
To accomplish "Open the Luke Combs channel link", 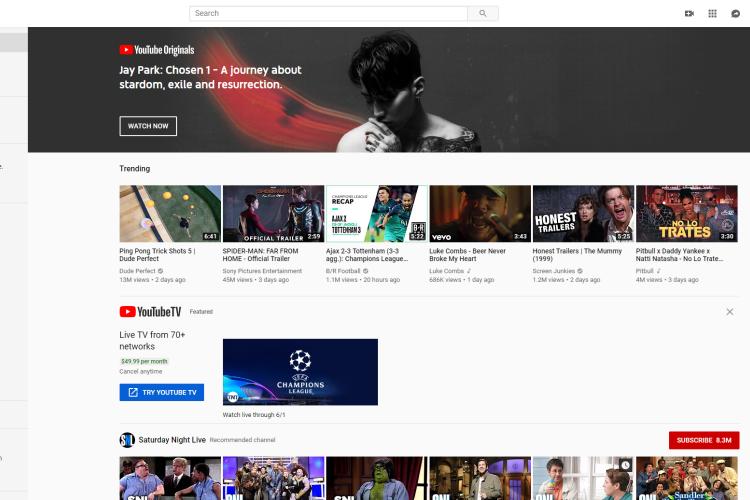I will pos(447,271).
